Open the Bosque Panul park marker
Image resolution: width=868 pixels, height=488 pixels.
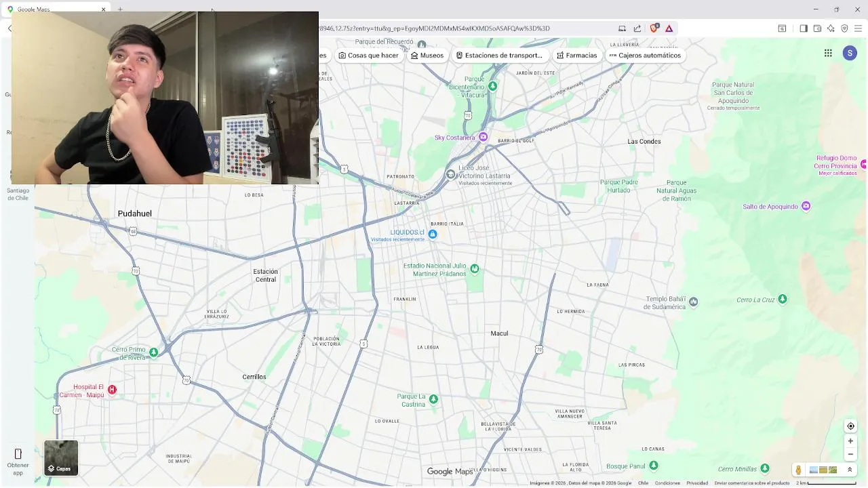click(x=653, y=466)
